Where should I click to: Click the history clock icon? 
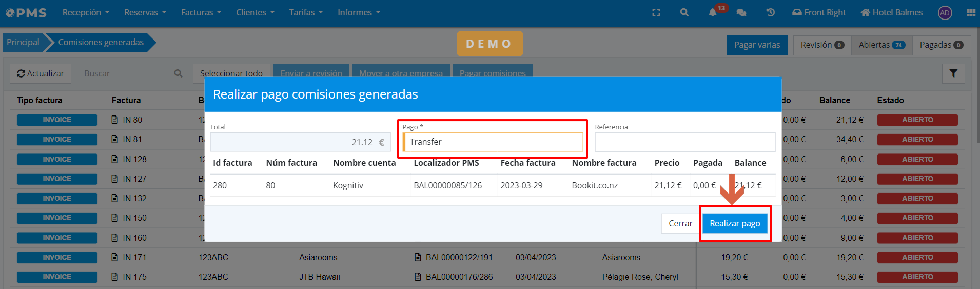pyautogui.click(x=770, y=12)
